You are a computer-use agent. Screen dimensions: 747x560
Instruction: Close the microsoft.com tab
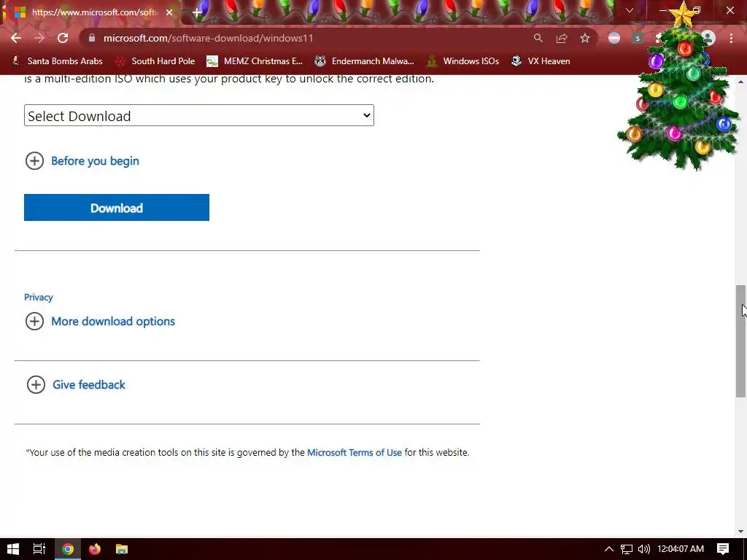tap(169, 12)
